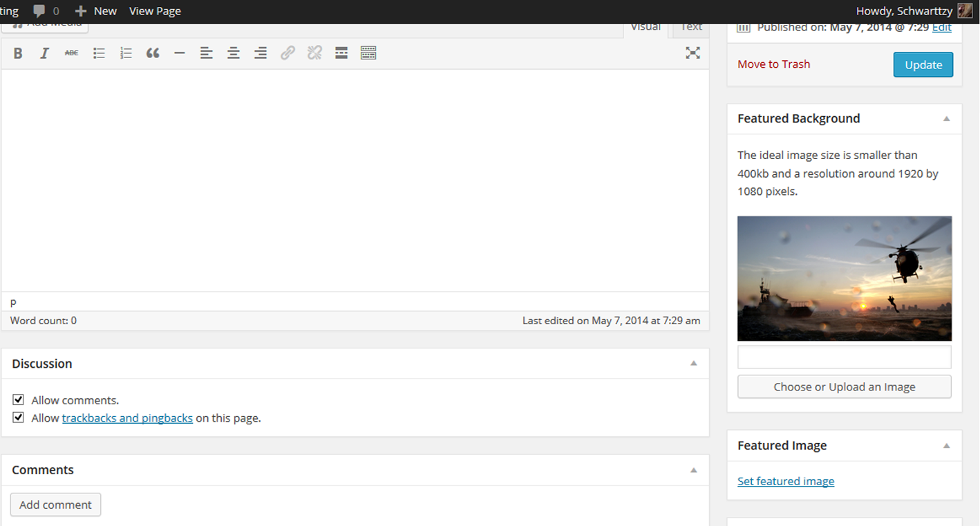980x526 pixels.
Task: Open the insert link dialog
Action: click(x=288, y=53)
